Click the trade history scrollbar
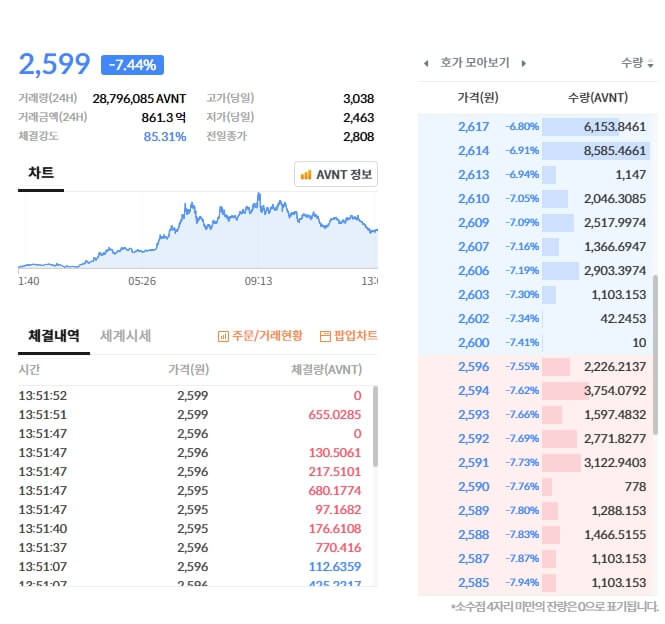This screenshot has width=665, height=624. click(x=375, y=426)
